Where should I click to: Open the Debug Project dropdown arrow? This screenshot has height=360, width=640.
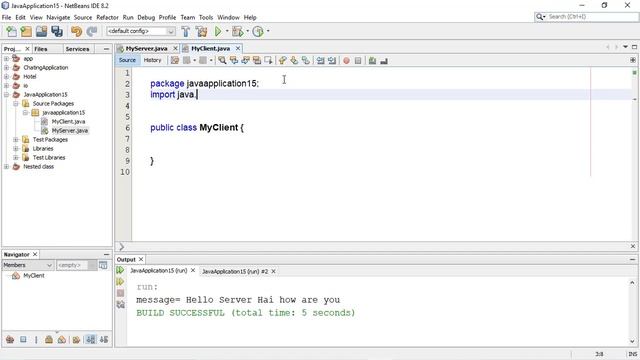(x=247, y=31)
